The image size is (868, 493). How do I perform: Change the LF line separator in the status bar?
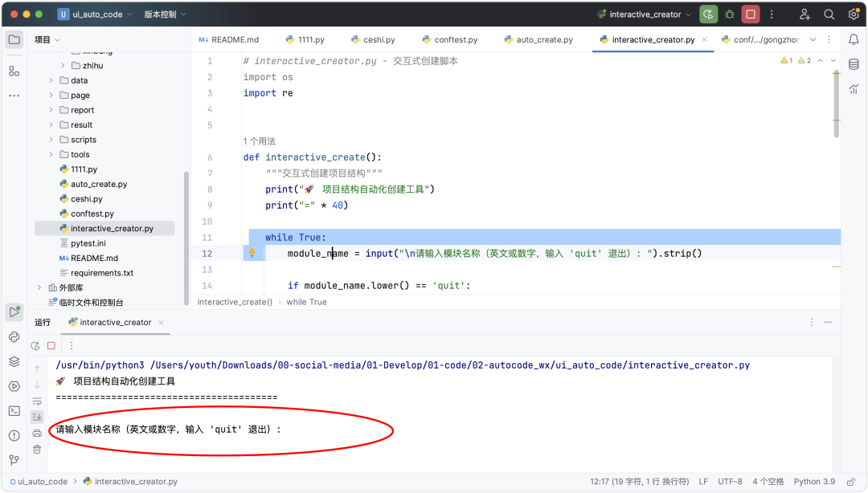coord(703,482)
